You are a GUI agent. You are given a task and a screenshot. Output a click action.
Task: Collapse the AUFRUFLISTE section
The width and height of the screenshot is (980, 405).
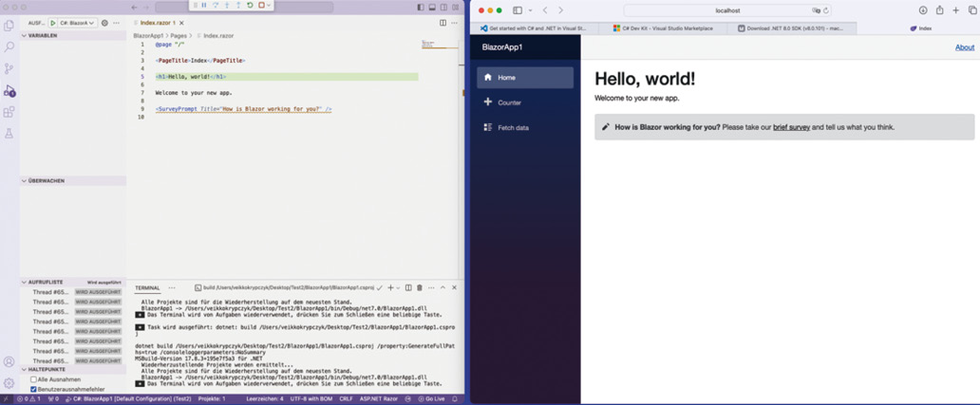72,282
